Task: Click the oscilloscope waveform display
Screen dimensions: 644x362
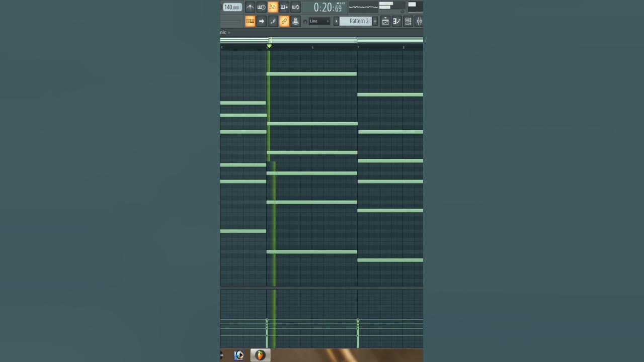Action: coord(363,7)
